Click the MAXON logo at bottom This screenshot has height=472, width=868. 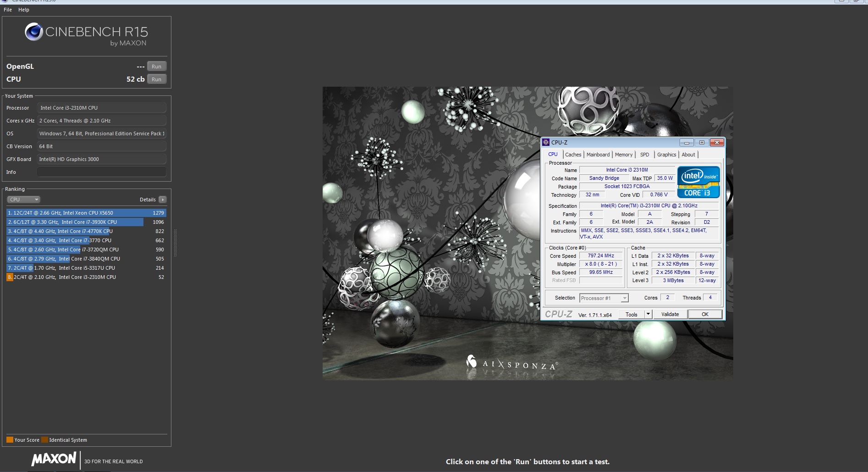(54, 459)
